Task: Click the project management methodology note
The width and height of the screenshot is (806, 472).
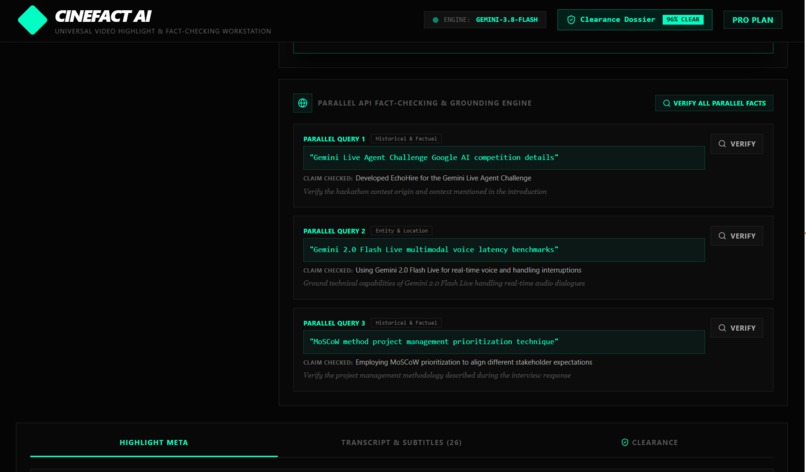Action: (x=437, y=375)
